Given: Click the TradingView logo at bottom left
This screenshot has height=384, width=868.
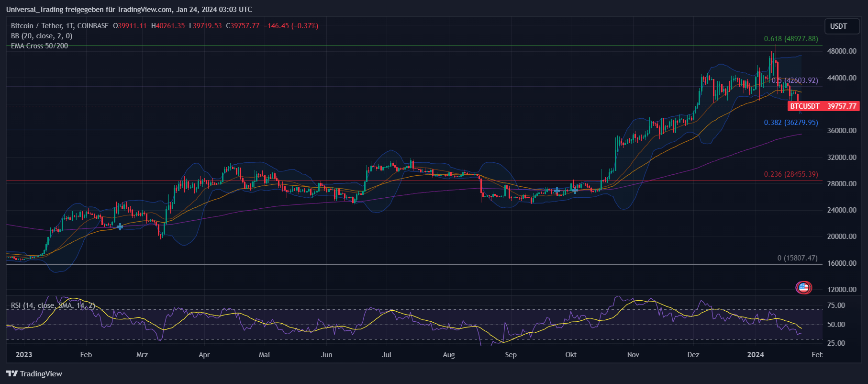Looking at the screenshot, I should coord(34,373).
